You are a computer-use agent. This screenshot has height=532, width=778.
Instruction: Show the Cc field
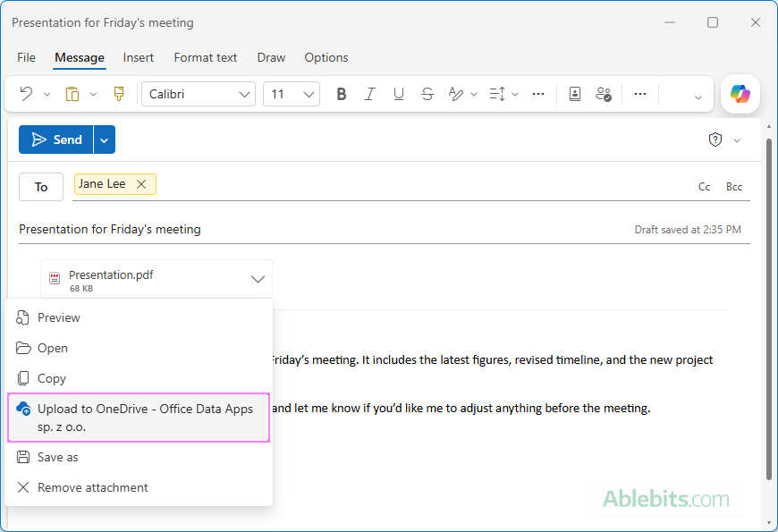[704, 187]
